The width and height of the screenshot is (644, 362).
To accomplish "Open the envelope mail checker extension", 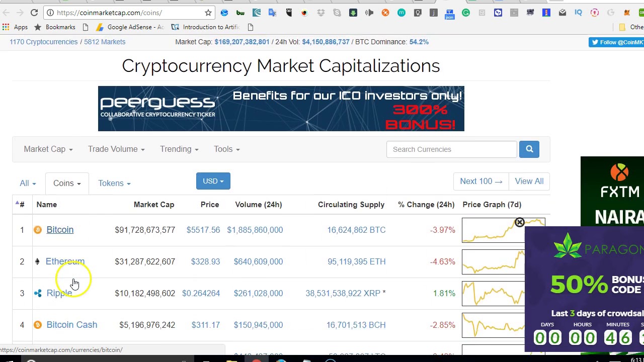I will pos(562,13).
